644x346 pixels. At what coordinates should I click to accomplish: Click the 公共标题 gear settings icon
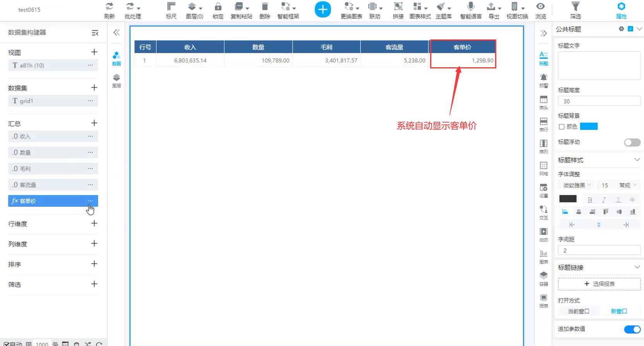pyautogui.click(x=621, y=29)
